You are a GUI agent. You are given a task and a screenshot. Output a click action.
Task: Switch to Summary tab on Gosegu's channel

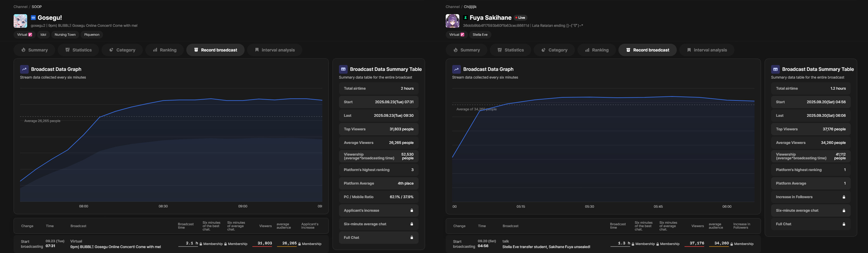34,50
